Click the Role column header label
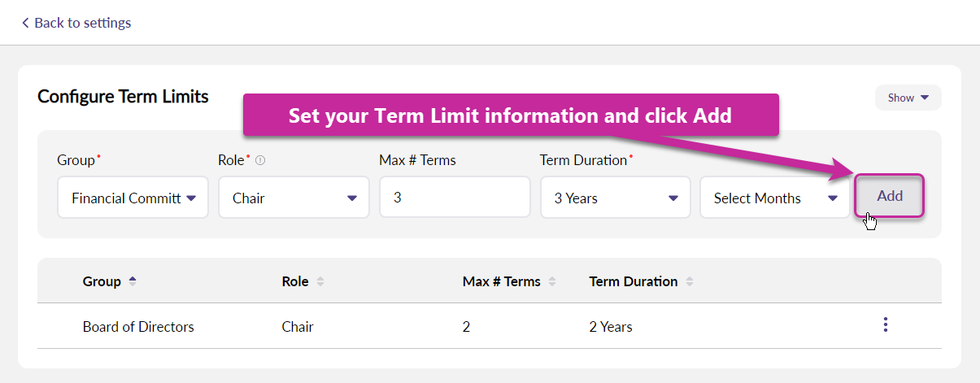 tap(295, 281)
